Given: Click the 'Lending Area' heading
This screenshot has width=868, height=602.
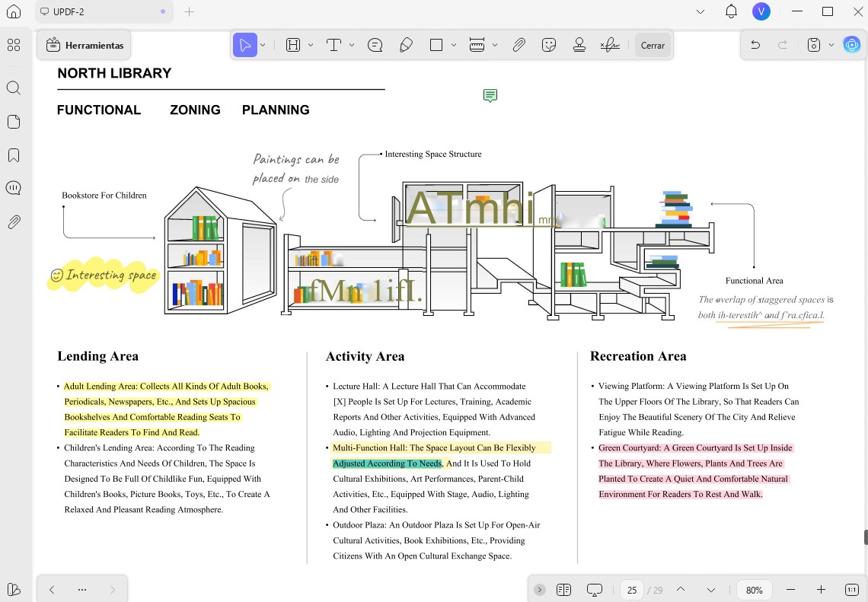Looking at the screenshot, I should tap(98, 356).
